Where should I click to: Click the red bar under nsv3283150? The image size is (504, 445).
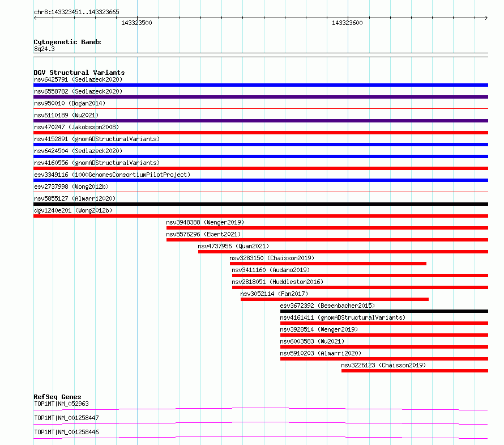[x=328, y=264]
